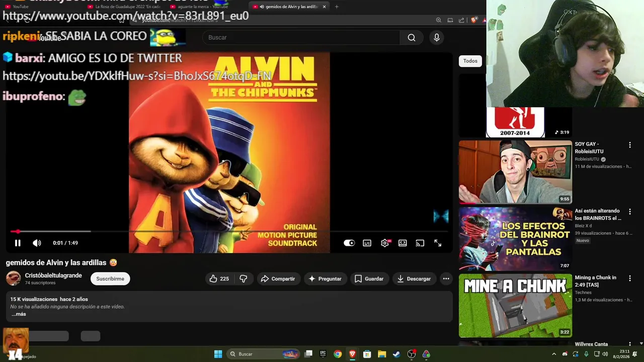The width and height of the screenshot is (644, 362).
Task: Open options menu for Mining a Chunk video
Action: pos(629,278)
